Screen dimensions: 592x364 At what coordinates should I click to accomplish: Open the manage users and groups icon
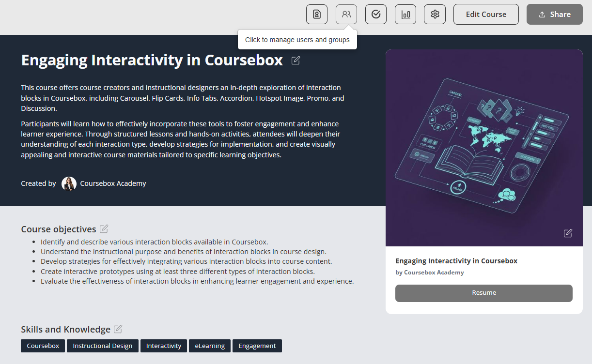[x=346, y=15]
